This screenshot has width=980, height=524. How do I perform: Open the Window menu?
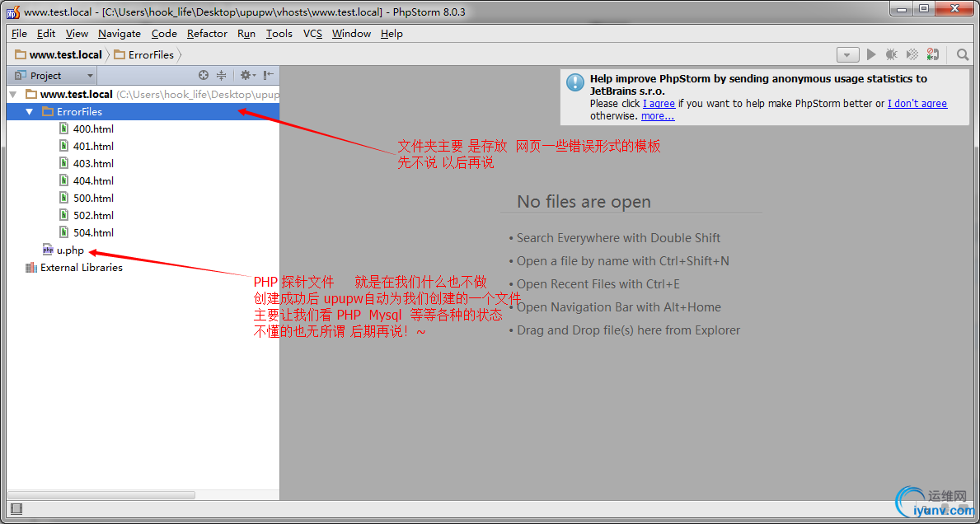(352, 34)
